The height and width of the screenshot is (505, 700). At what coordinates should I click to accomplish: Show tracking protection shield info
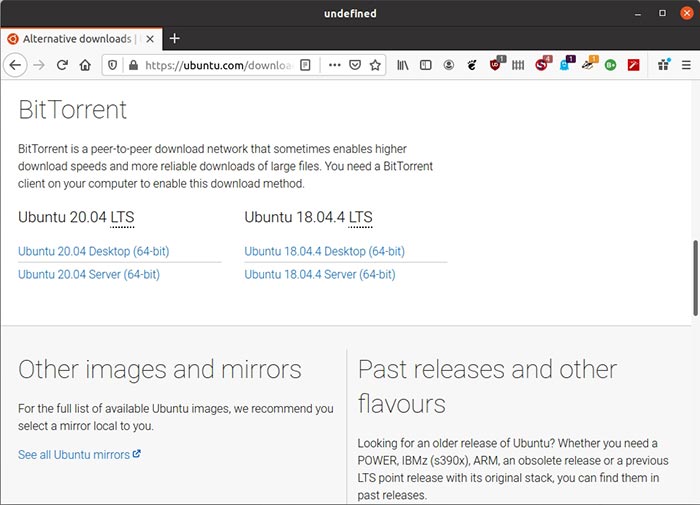point(112,65)
